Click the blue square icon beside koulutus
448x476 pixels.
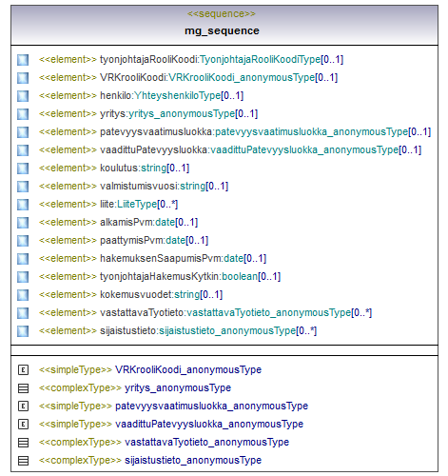[x=23, y=169]
